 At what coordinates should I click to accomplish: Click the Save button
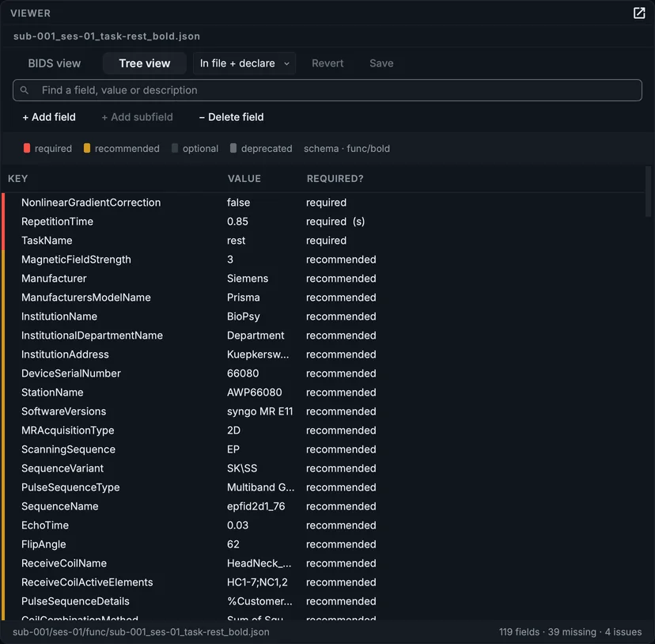pyautogui.click(x=381, y=63)
